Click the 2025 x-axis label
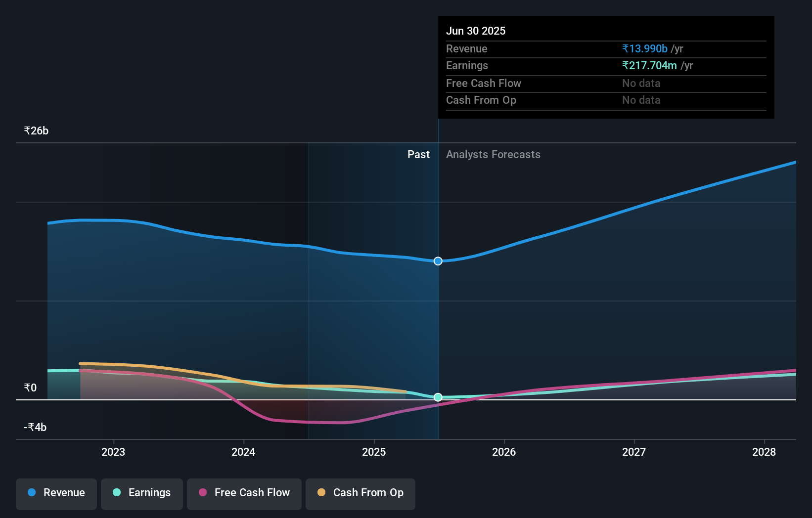The image size is (812, 518). point(374,452)
